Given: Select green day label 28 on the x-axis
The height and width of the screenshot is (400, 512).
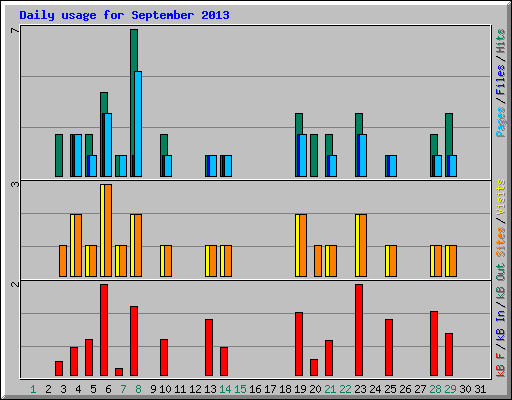Looking at the screenshot, I should click(x=435, y=389).
